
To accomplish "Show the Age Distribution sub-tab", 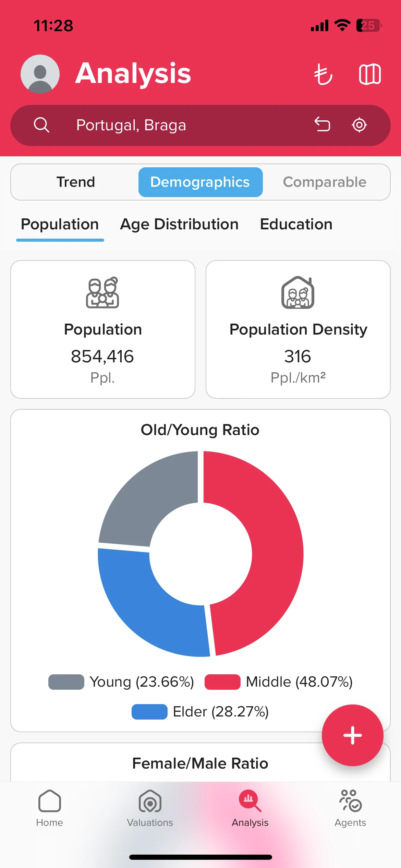I will 179,225.
